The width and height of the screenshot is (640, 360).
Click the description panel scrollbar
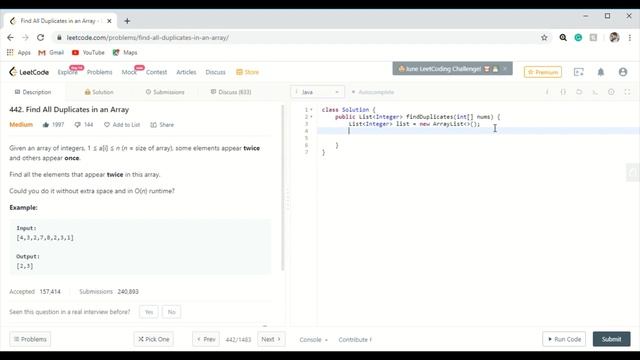(282, 188)
